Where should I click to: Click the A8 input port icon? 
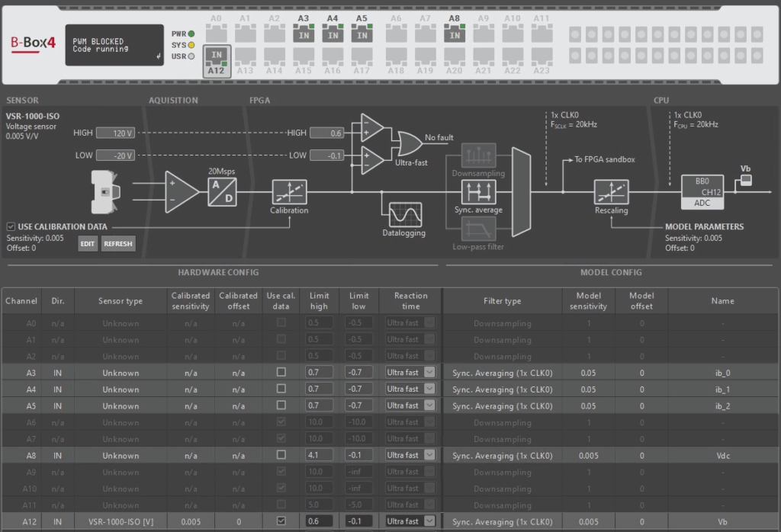tap(454, 33)
